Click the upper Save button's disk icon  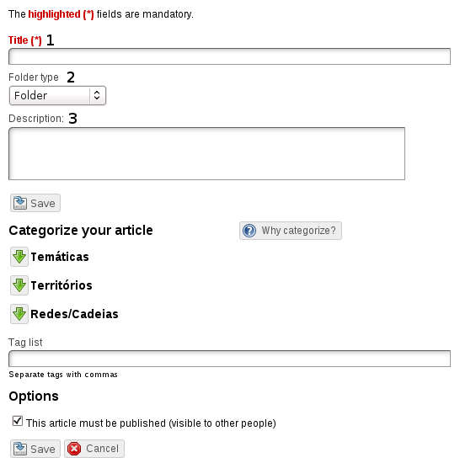(20, 203)
